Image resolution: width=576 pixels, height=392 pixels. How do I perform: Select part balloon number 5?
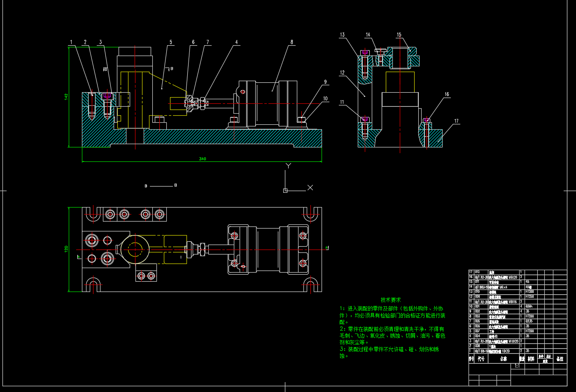(x=170, y=42)
